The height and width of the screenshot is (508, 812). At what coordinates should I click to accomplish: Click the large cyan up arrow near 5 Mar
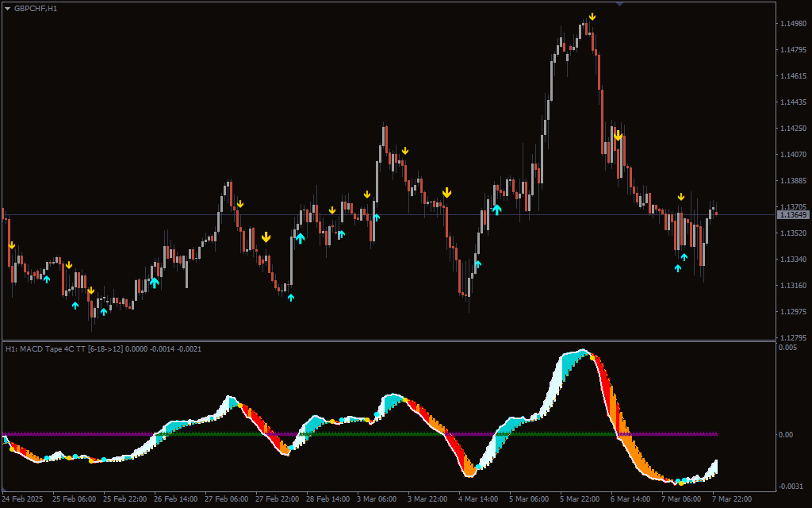tap(497, 210)
